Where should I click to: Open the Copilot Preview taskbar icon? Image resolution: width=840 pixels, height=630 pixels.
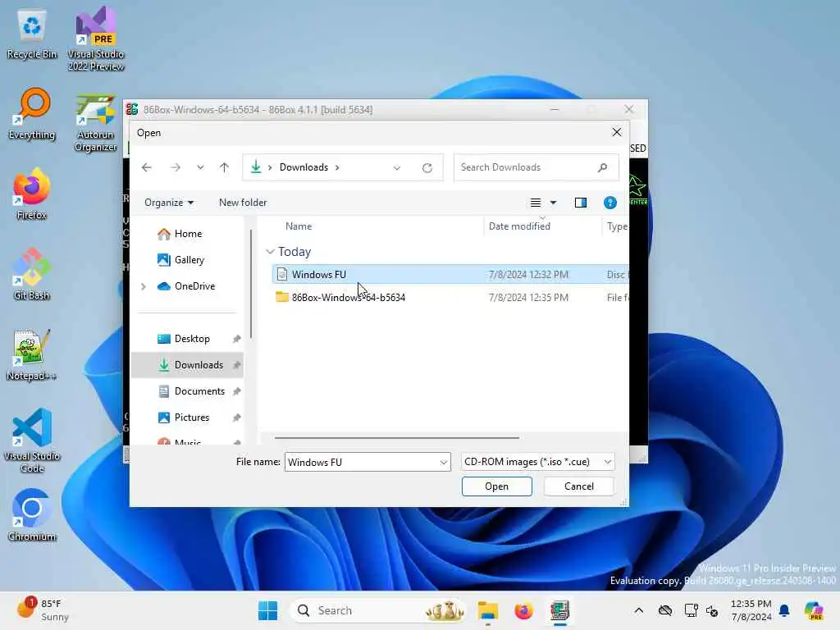(x=814, y=610)
